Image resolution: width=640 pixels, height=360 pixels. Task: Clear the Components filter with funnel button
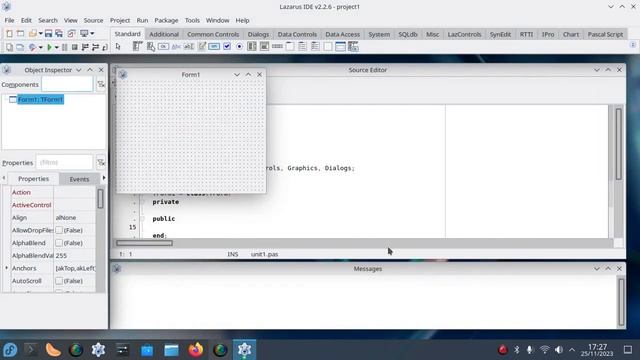(101, 84)
